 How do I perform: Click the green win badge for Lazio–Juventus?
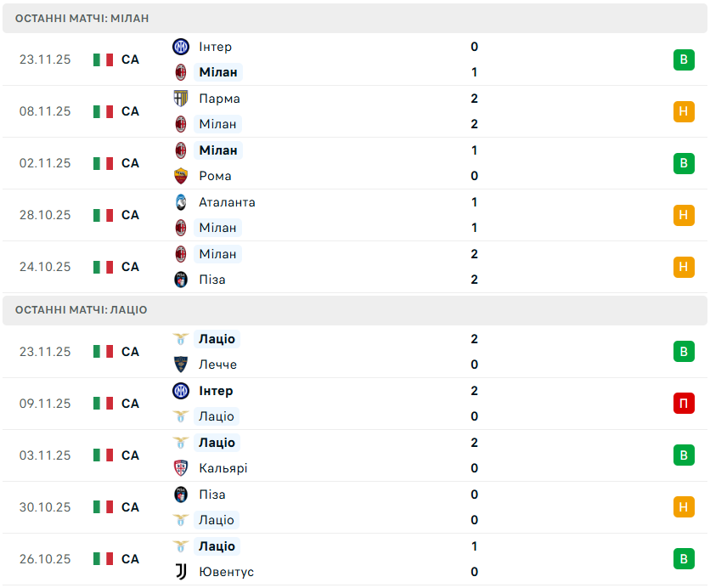coord(684,559)
